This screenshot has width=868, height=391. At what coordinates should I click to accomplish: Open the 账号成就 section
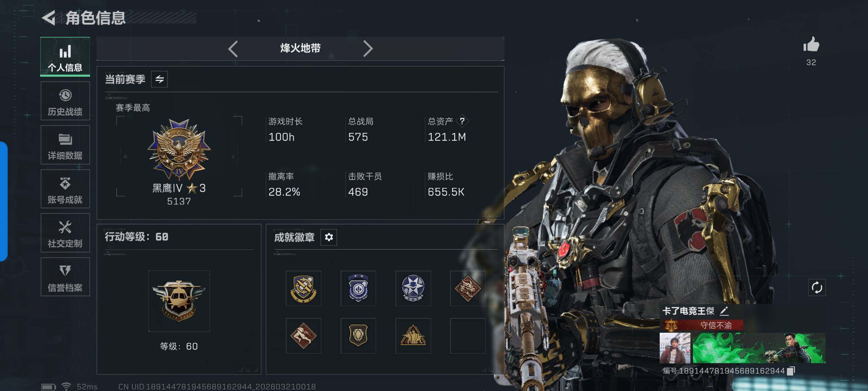click(65, 189)
